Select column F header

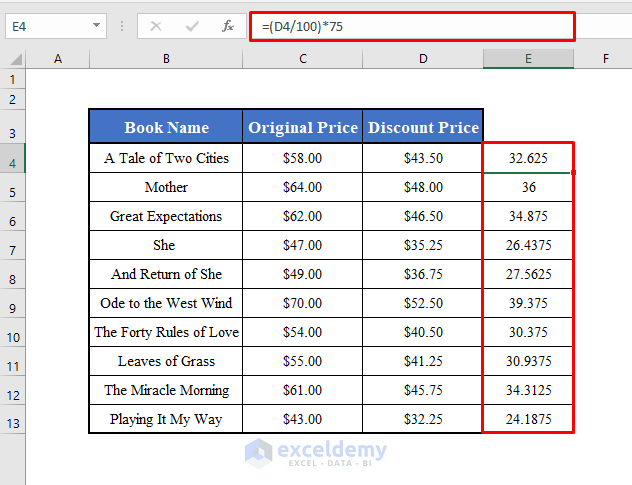click(605, 59)
